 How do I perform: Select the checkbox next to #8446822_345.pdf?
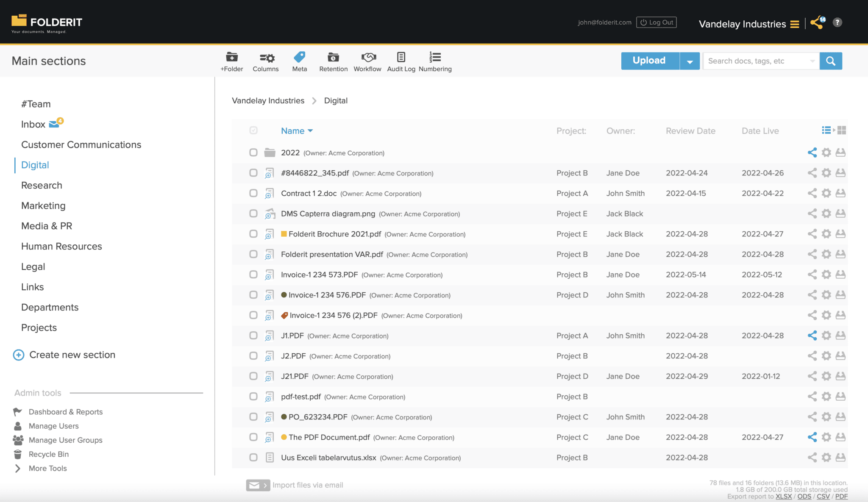253,173
